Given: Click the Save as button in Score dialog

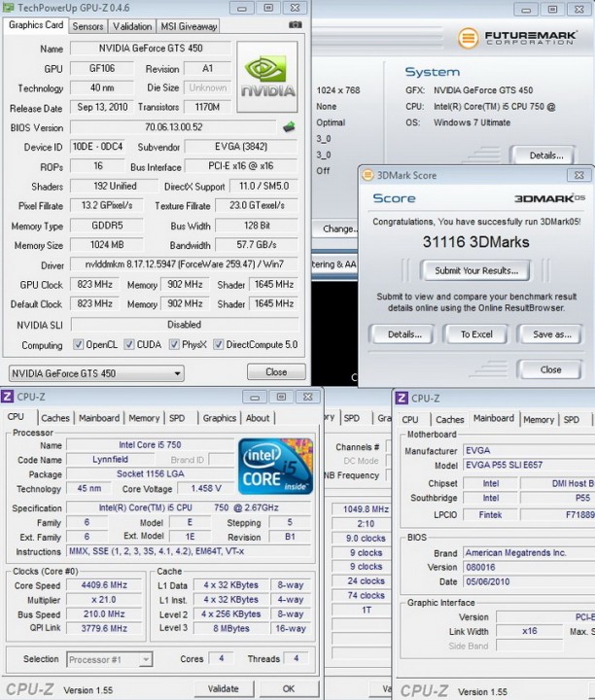Looking at the screenshot, I should click(551, 334).
